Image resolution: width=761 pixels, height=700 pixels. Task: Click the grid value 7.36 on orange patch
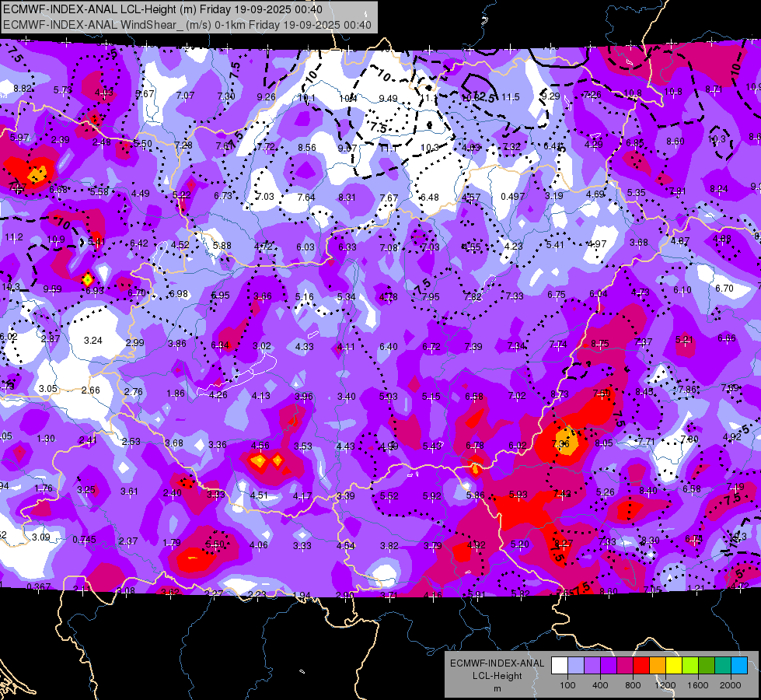click(x=560, y=444)
